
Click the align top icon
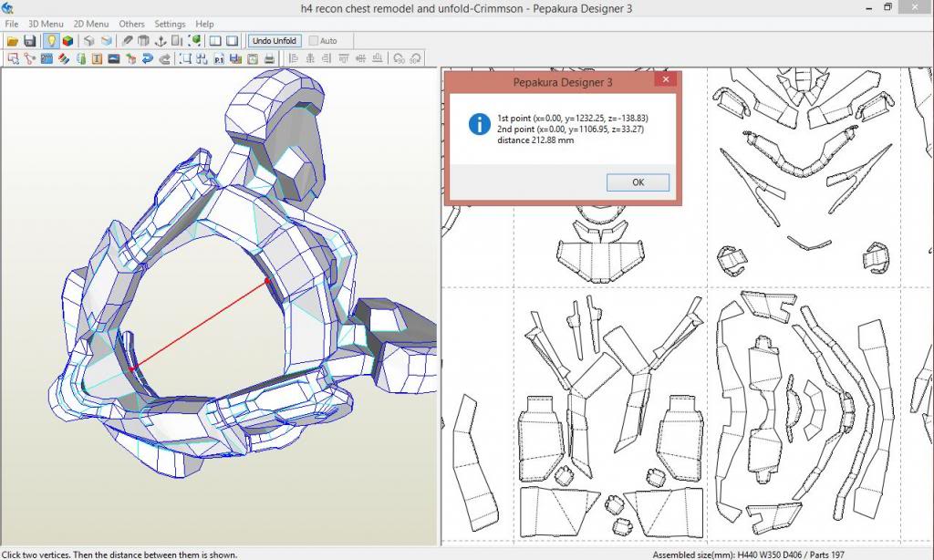click(344, 58)
